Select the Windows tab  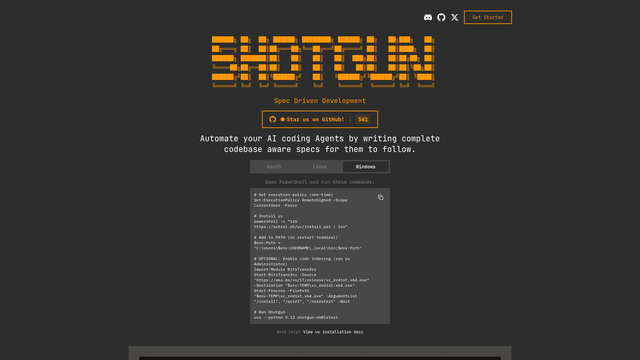pos(365,167)
